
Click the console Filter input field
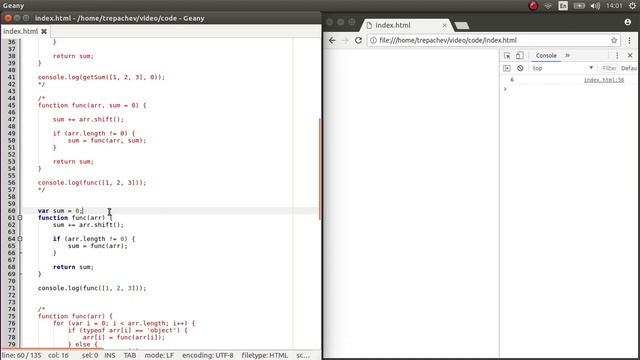point(609,68)
